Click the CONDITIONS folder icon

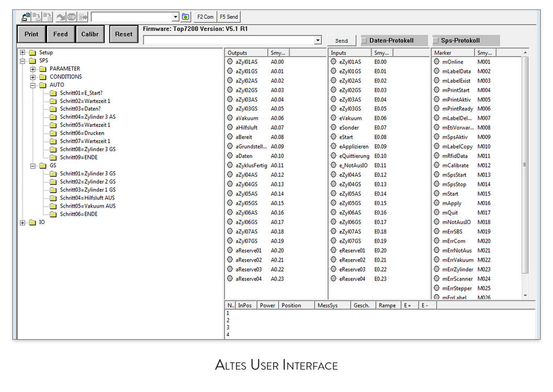coord(43,77)
